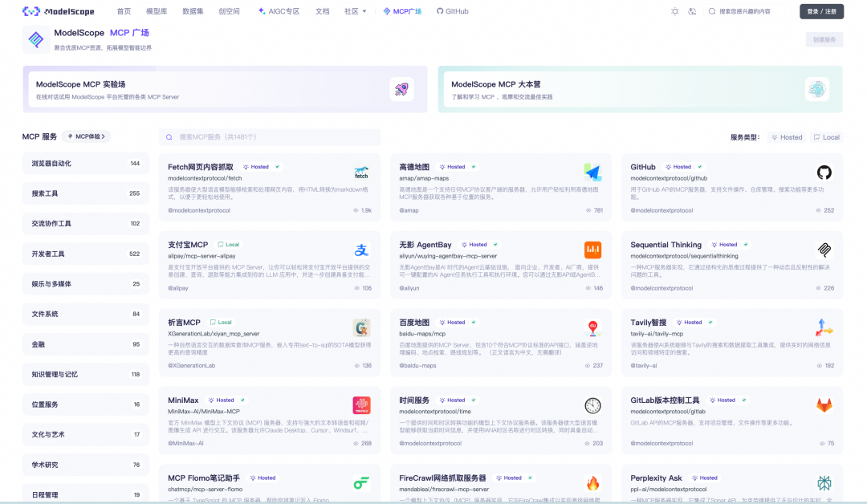This screenshot has width=867, height=504.
Task: Click the 登录 / 注册 button
Action: point(822,11)
